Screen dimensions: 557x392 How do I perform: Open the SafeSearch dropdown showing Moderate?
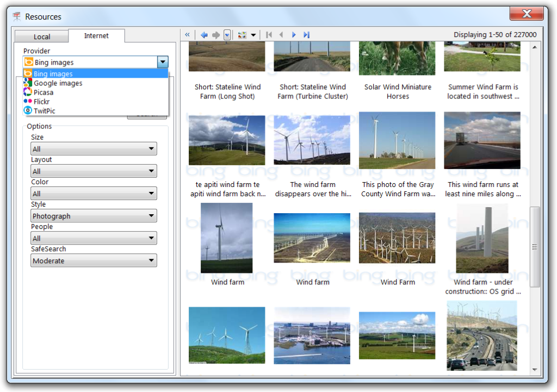(94, 260)
